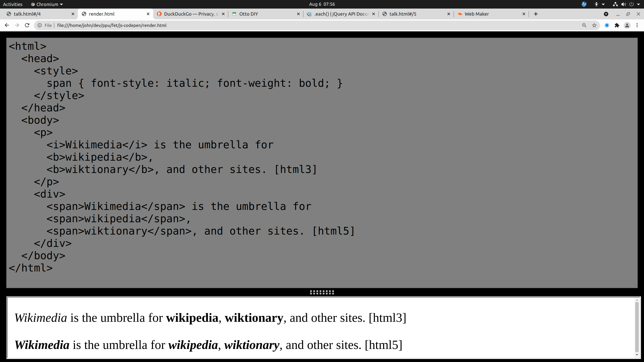Screen dimensions: 644x362
Task: Click the splitter handle between code and preview
Action: (322, 292)
